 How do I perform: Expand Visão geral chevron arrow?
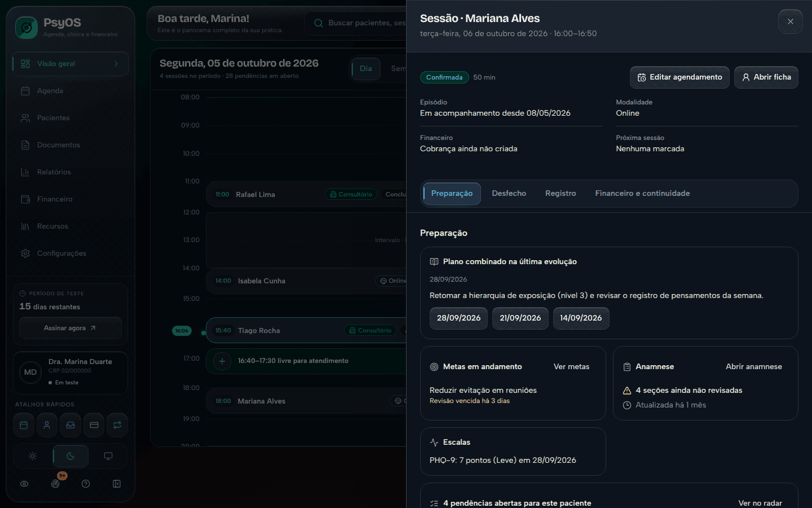point(116,64)
